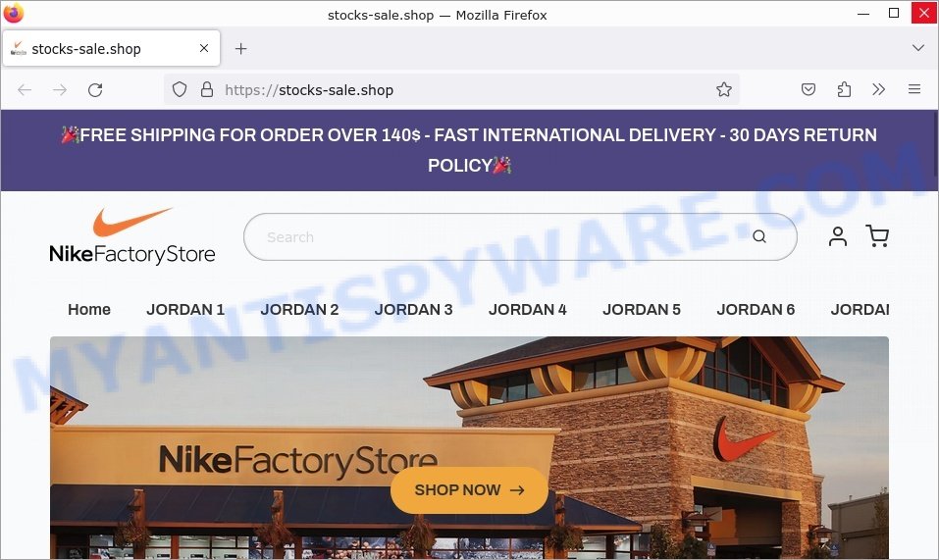The image size is (939, 560).
Task: Click the shopping cart icon
Action: tap(877, 236)
